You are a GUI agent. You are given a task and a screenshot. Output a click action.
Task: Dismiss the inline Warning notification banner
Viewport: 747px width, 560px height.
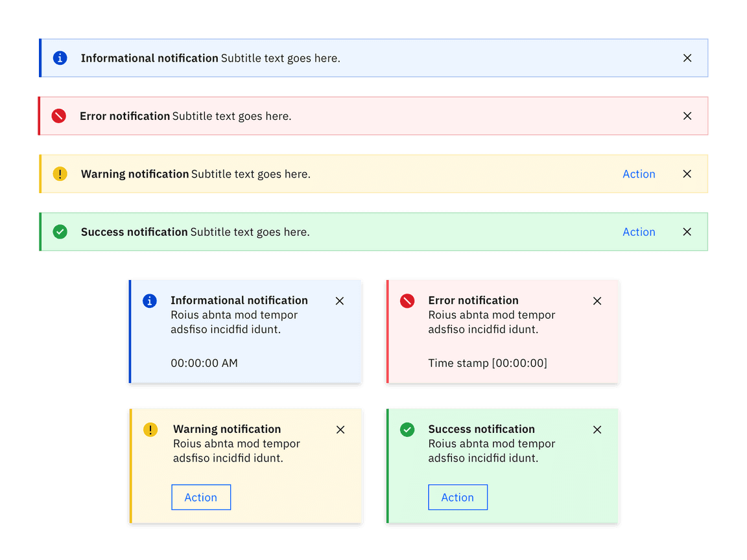tap(687, 174)
